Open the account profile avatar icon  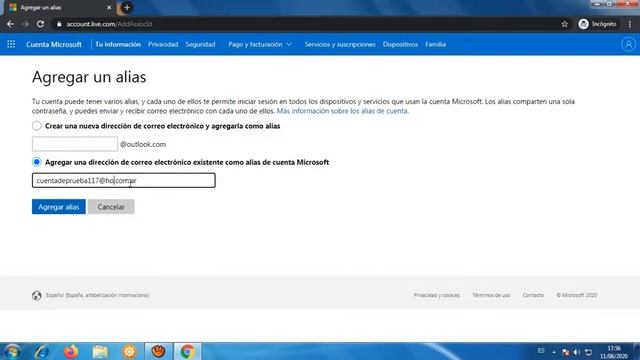coord(628,44)
